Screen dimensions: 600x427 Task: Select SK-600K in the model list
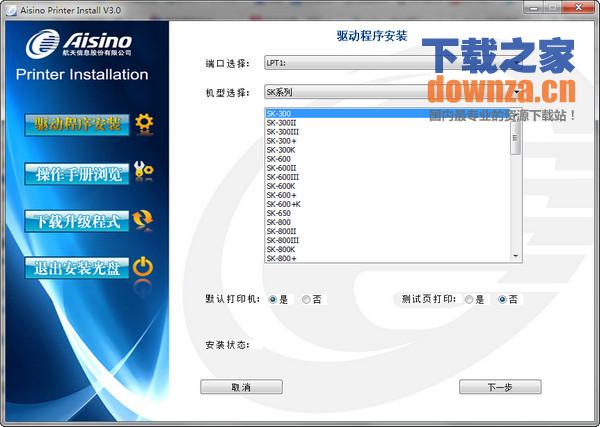click(x=388, y=186)
